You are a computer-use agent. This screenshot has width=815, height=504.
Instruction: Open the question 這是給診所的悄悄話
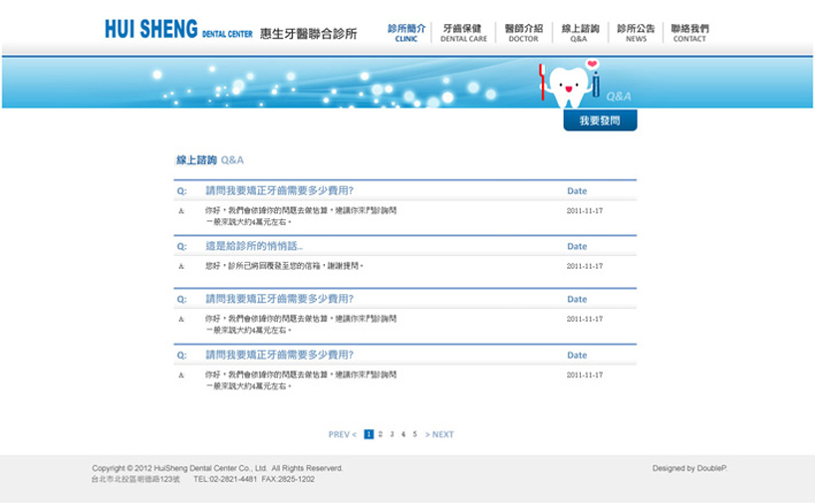(x=254, y=246)
